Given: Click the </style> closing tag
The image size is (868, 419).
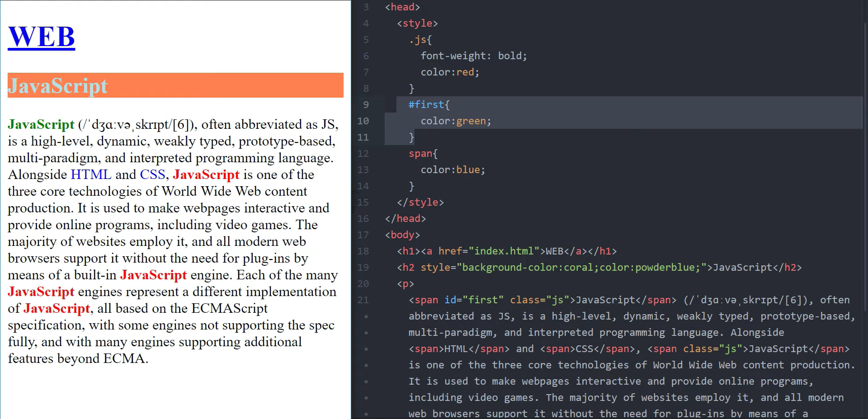Looking at the screenshot, I should (420, 202).
